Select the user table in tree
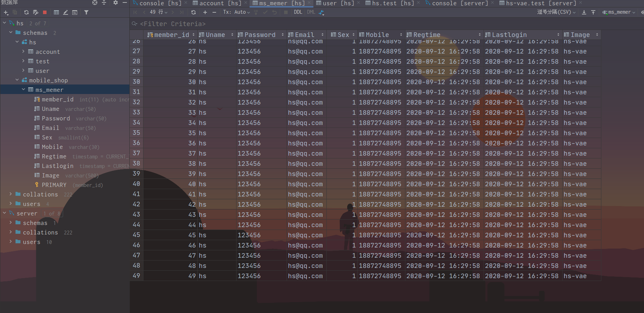Image resolution: width=644 pixels, height=313 pixels. coord(42,70)
